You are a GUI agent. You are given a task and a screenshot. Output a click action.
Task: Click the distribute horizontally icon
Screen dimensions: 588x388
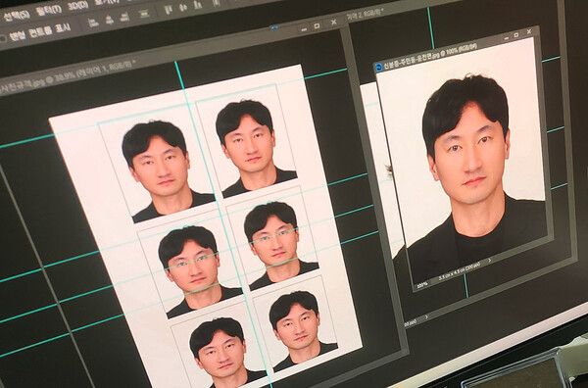tap(217, 3)
